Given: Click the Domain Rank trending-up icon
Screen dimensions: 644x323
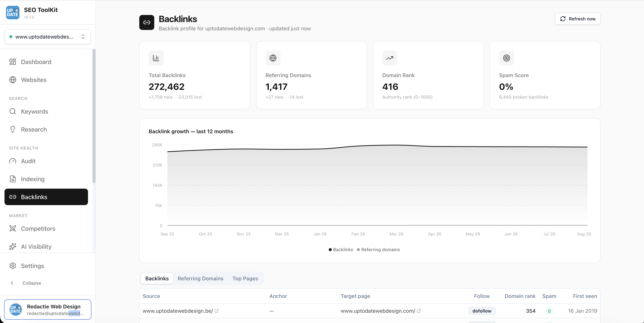Looking at the screenshot, I should point(390,58).
